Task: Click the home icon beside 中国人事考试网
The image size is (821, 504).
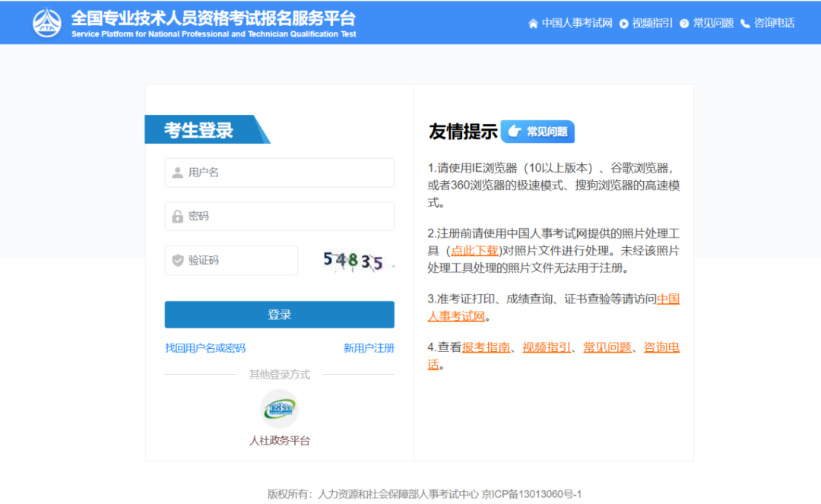Action: [x=534, y=23]
